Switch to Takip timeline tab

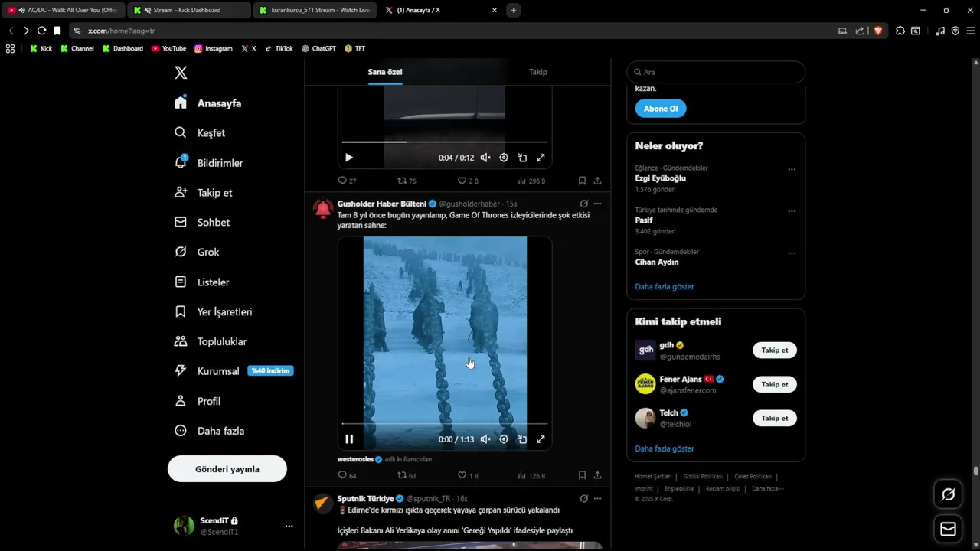538,72
